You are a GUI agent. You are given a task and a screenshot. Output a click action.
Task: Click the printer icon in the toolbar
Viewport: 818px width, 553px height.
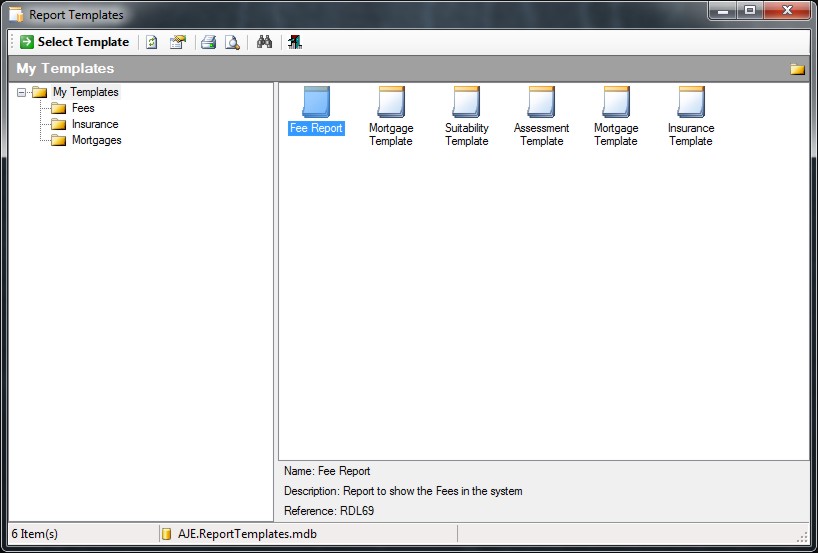pyautogui.click(x=208, y=42)
